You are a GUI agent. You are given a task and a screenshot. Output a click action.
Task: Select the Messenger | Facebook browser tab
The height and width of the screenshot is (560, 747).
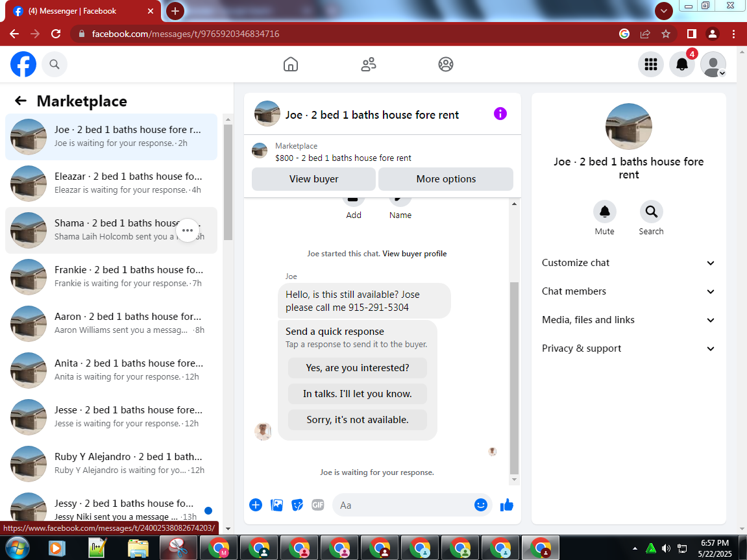tap(83, 11)
